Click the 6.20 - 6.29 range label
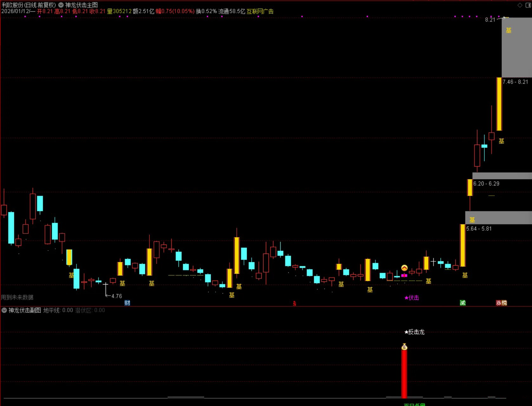Viewport: 532px width, 406px height. 486,184
